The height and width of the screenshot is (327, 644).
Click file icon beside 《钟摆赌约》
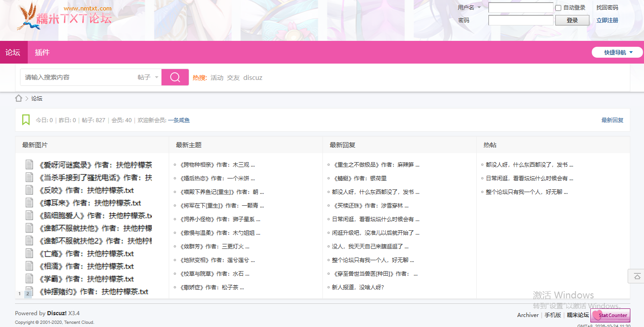pos(30,291)
